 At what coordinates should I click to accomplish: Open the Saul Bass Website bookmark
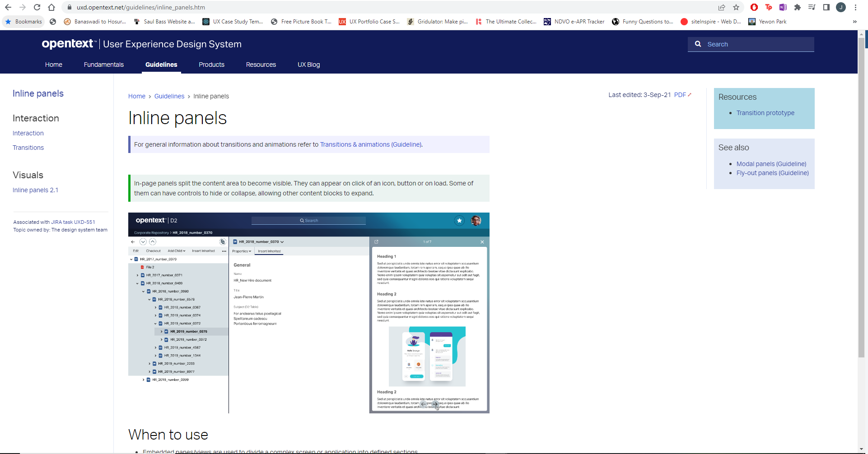coord(164,22)
